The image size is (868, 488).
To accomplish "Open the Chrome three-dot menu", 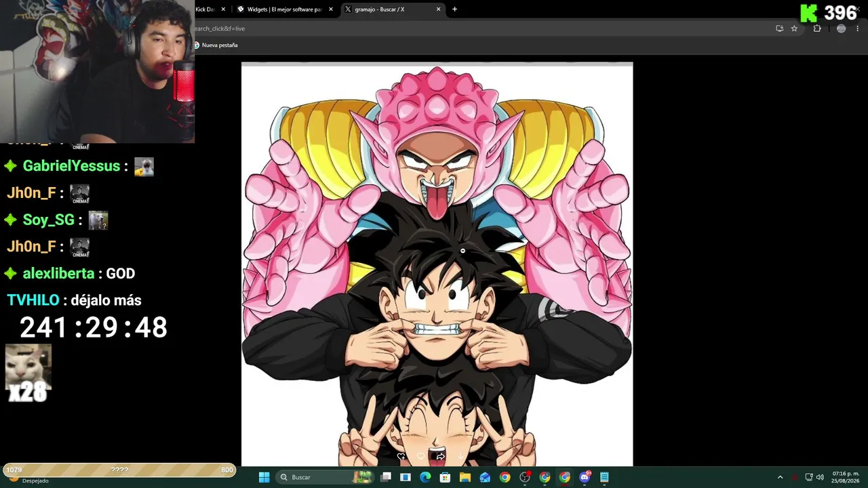I will pyautogui.click(x=859, y=28).
